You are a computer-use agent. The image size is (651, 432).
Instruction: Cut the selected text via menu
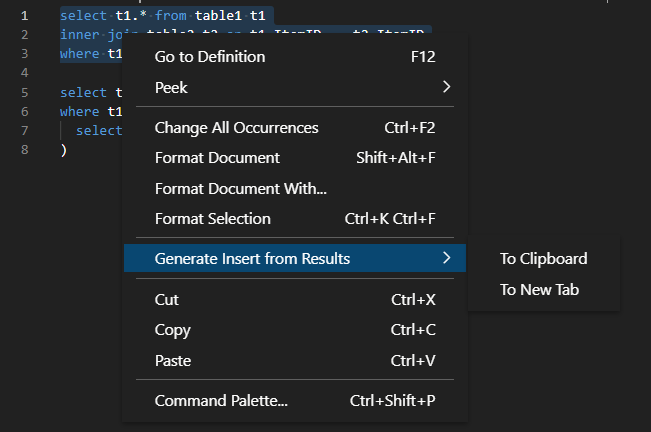(167, 299)
